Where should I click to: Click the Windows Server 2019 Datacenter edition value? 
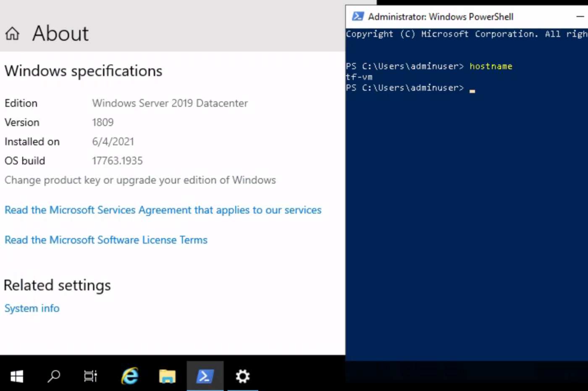[x=170, y=103]
